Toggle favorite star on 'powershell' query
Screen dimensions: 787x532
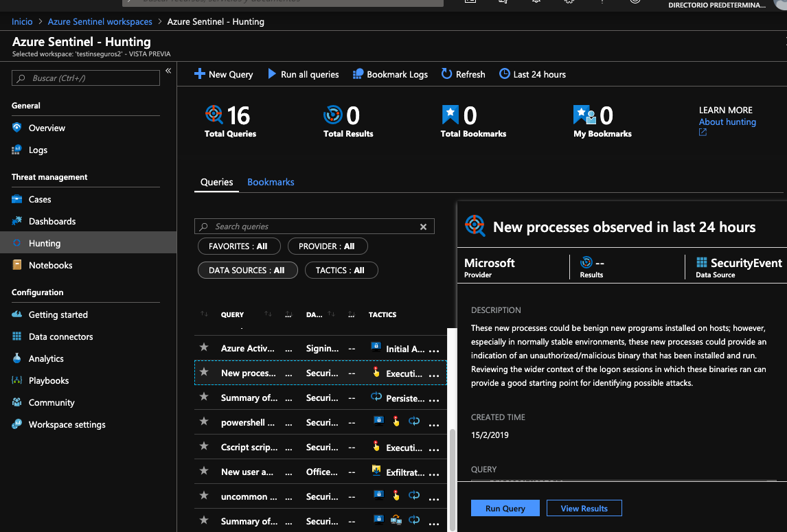(x=204, y=422)
